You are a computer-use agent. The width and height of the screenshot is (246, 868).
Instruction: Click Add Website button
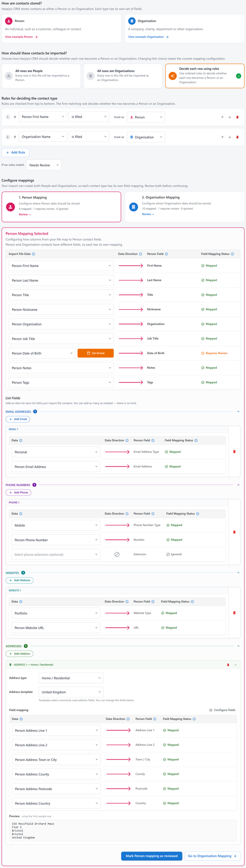tap(20, 581)
